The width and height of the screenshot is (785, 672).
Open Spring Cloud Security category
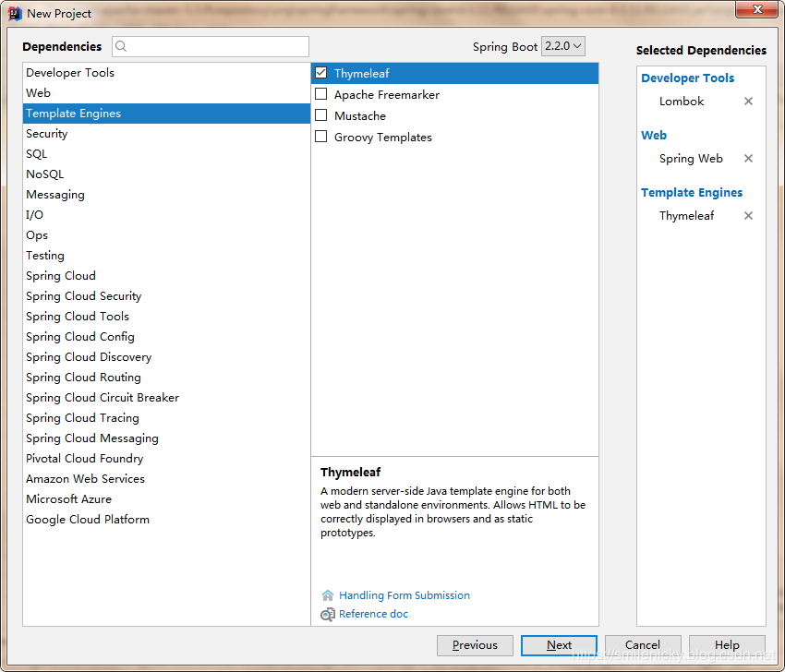click(x=166, y=296)
